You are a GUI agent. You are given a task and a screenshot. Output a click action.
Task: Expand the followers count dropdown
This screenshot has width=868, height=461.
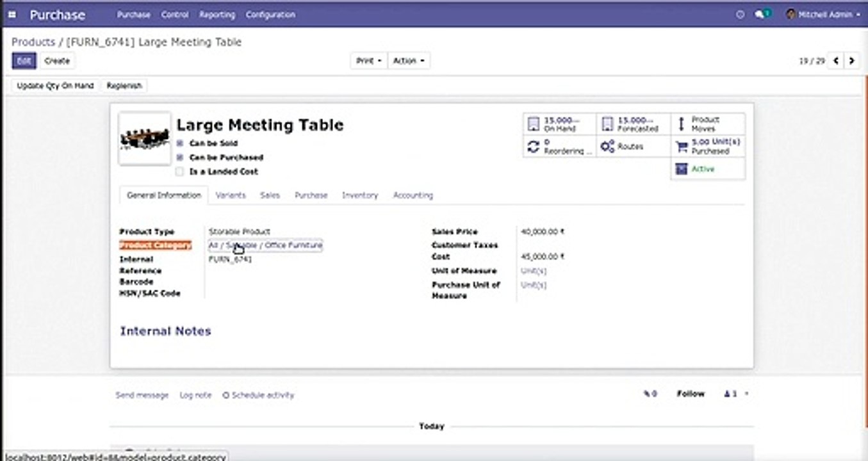tap(736, 394)
